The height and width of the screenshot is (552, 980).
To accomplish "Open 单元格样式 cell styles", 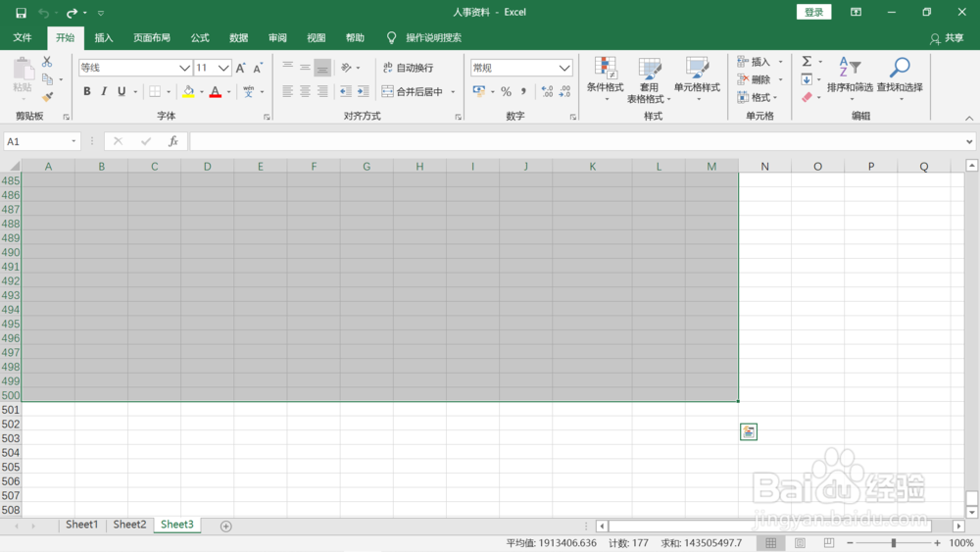I will (697, 79).
